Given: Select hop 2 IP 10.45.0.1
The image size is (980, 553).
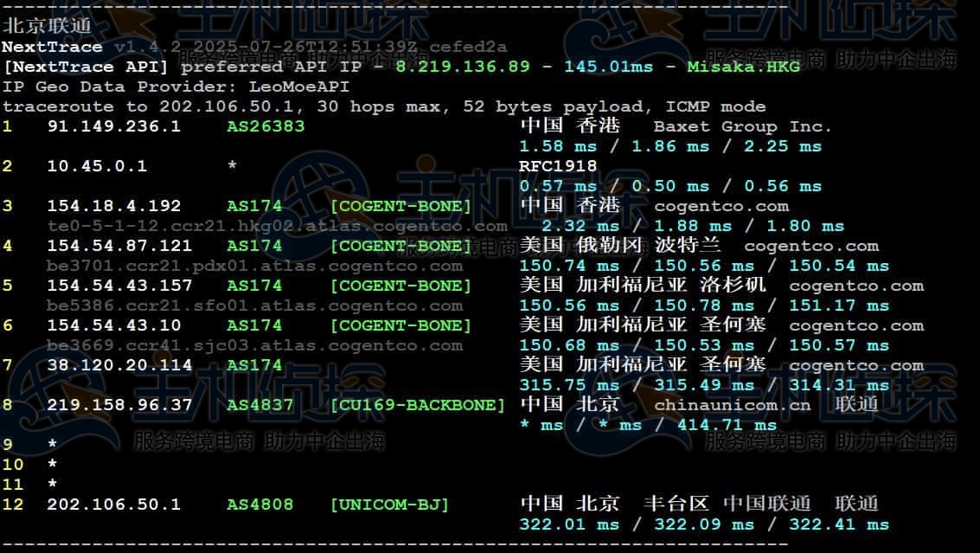Looking at the screenshot, I should pyautogui.click(x=97, y=166).
